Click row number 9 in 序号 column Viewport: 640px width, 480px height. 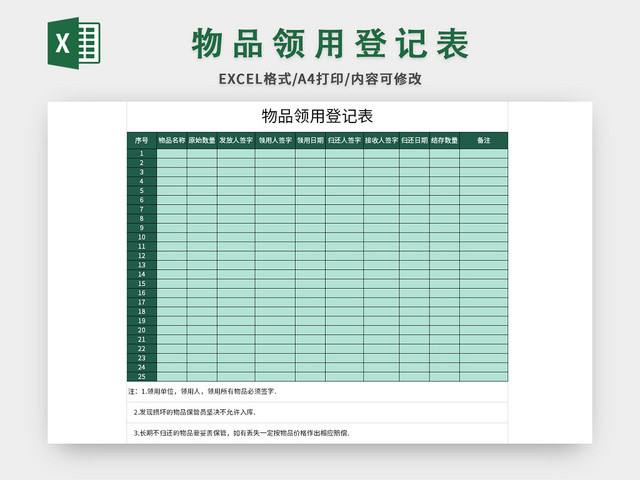142,228
